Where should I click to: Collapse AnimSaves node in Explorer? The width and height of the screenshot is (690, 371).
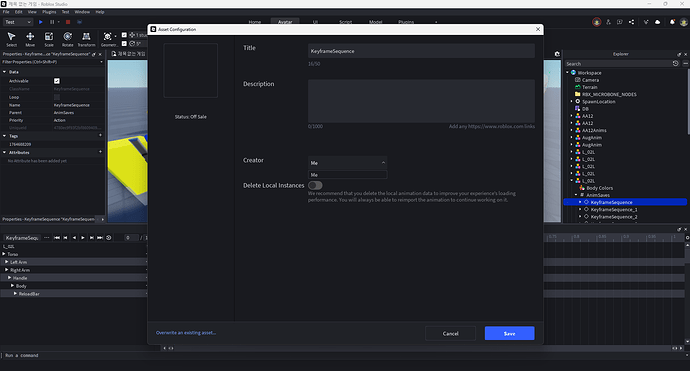pos(576,195)
